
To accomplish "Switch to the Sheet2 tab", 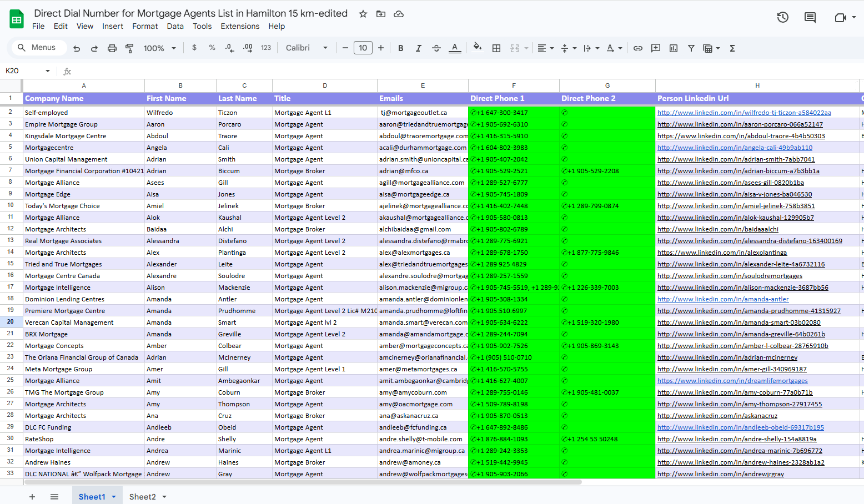I will pyautogui.click(x=143, y=497).
